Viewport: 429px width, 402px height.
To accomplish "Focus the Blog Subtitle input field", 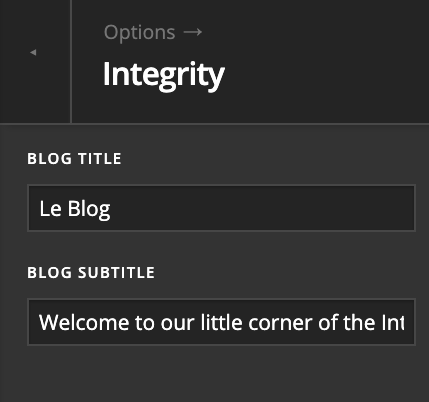I will point(221,322).
